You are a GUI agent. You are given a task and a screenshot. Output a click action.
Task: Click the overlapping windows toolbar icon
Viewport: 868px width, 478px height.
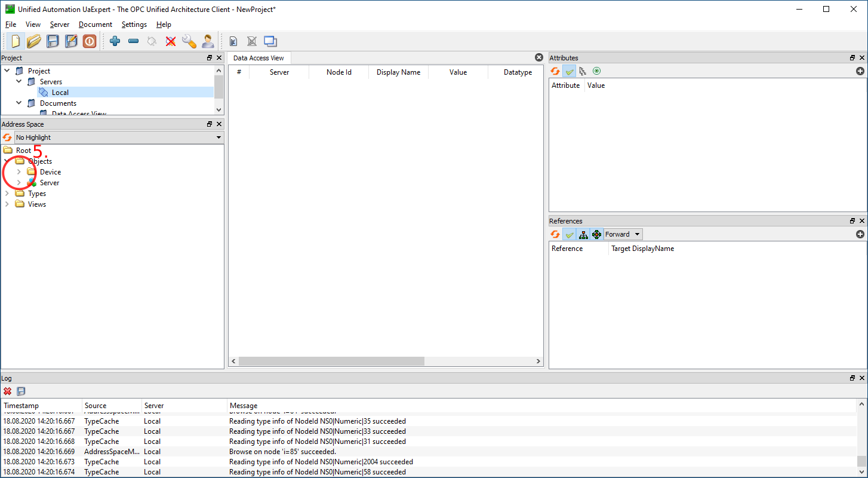(x=270, y=41)
